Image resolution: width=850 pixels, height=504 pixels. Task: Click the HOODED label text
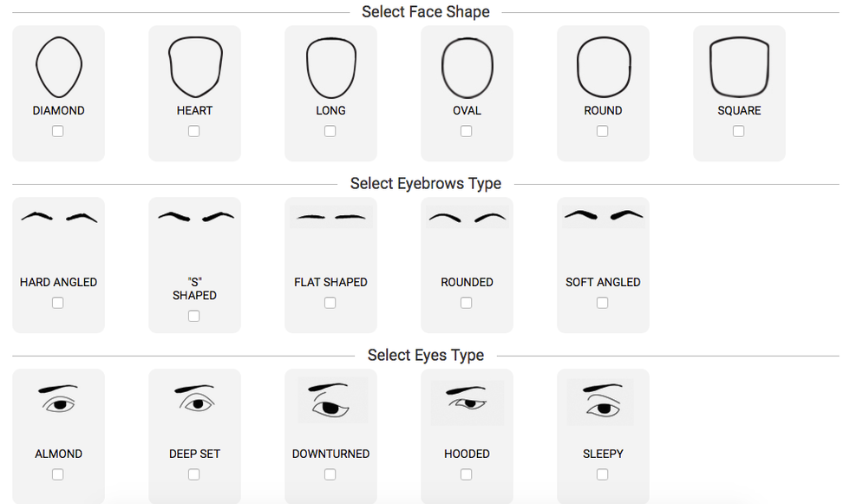(x=467, y=454)
